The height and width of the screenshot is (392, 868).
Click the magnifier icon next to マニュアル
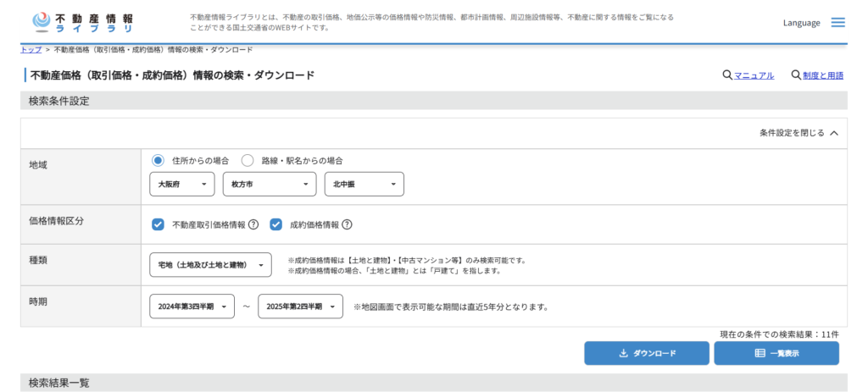[x=727, y=75]
